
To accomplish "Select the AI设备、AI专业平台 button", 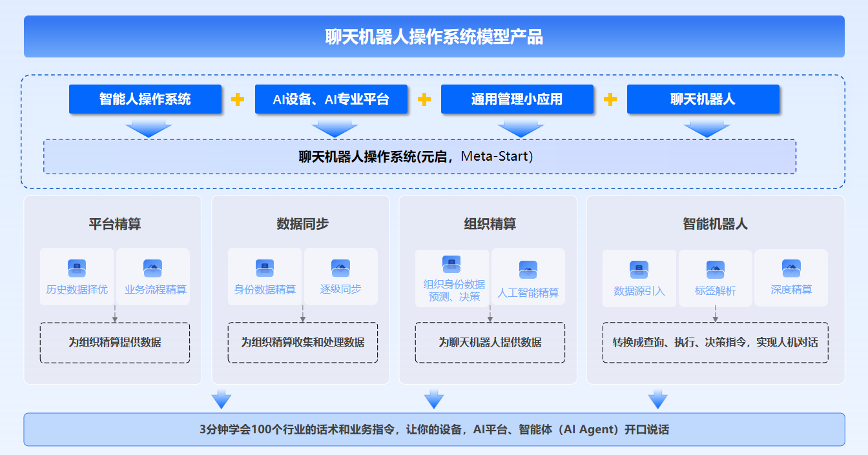I will pos(331,99).
